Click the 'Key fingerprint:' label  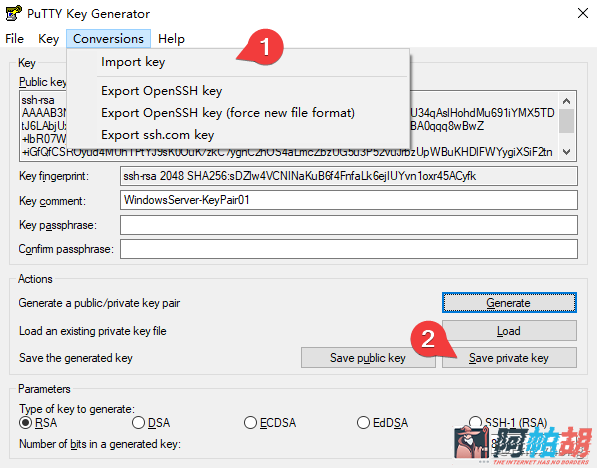pos(54,176)
